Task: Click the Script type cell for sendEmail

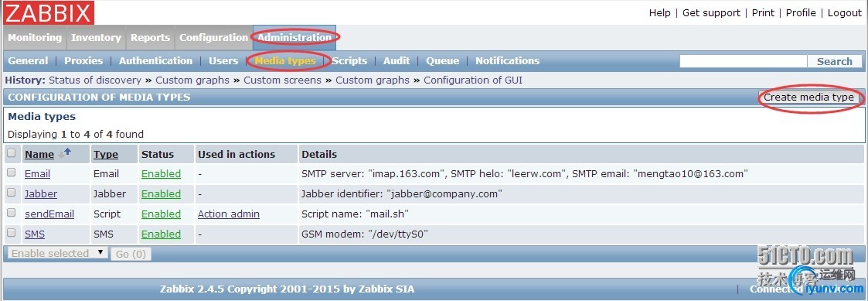Action: point(107,214)
